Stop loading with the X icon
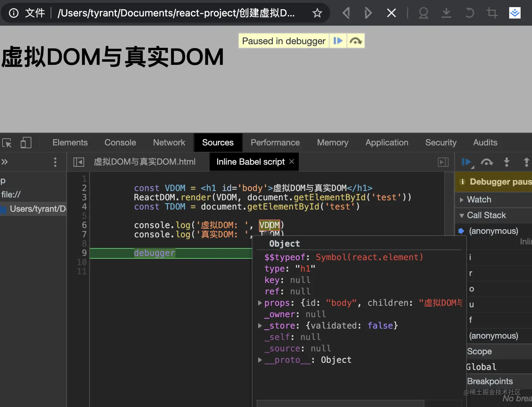 coord(392,13)
